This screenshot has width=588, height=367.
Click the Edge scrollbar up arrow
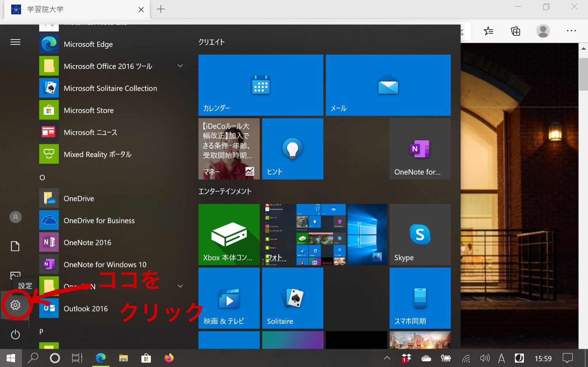coord(583,48)
